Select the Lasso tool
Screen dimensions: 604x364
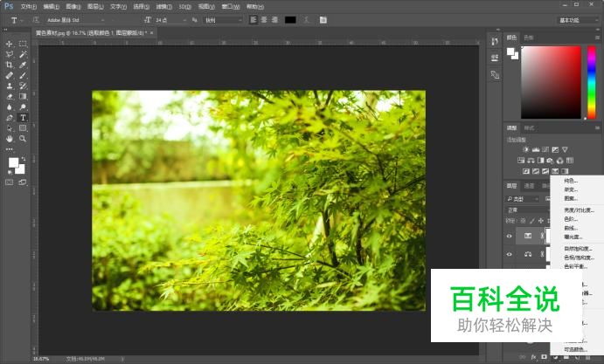[10, 54]
